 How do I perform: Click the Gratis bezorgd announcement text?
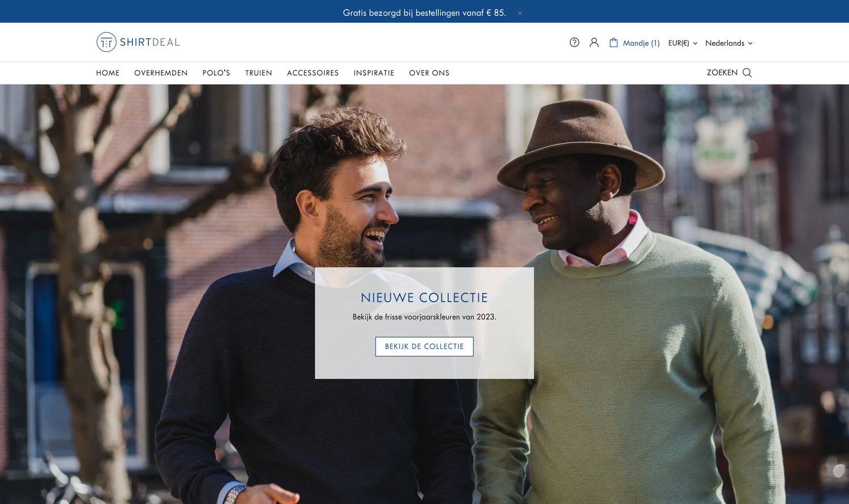coord(424,12)
